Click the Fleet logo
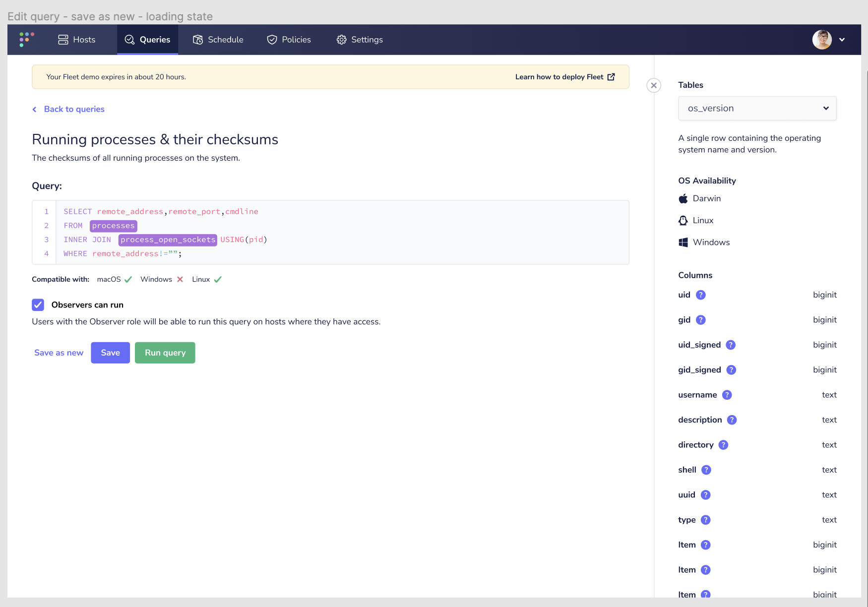Screen dimensions: 868x607 pyautogui.click(x=25, y=40)
